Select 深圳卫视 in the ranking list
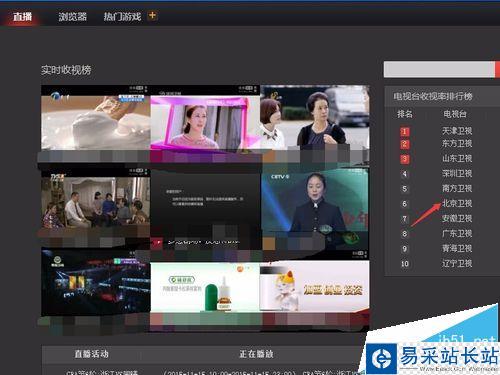The height and width of the screenshot is (375, 500). pos(457,173)
